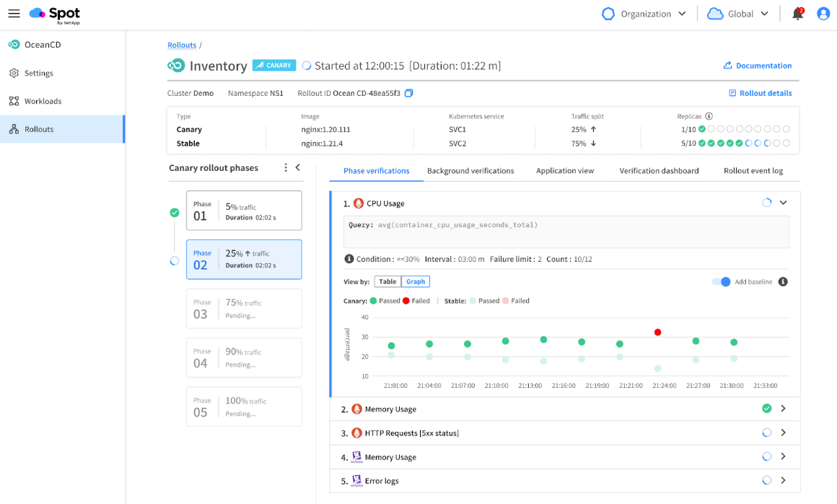Open the Rollout event log tab
Screen dimensions: 837x504
coord(753,171)
